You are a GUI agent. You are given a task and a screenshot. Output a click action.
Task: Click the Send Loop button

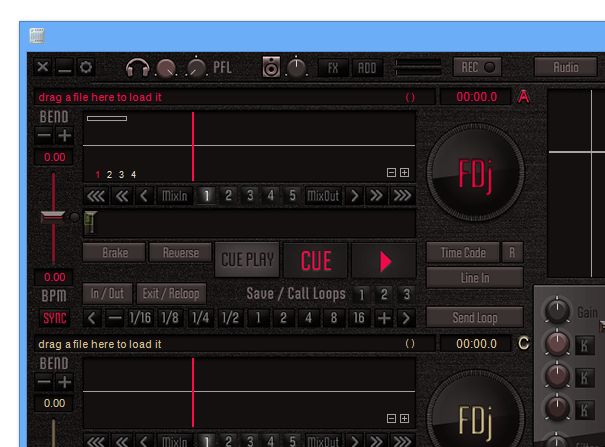tap(475, 317)
